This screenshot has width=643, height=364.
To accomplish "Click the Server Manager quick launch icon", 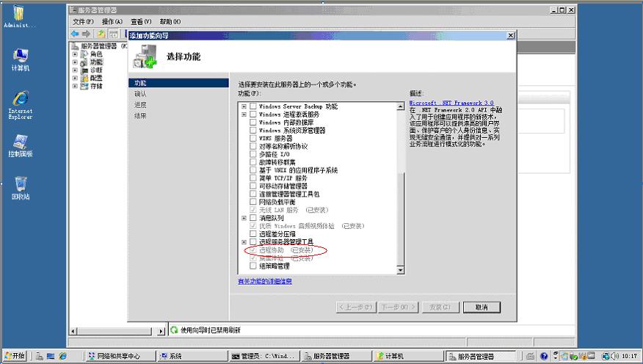I will 40,356.
